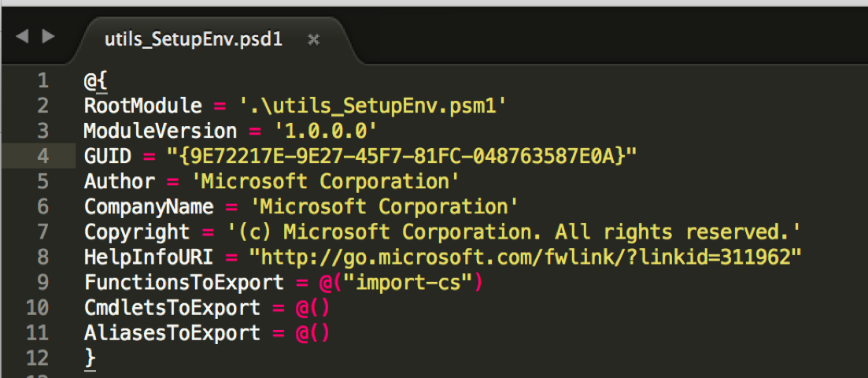Select the utils_SetupEnv.psd1 tab

194,40
